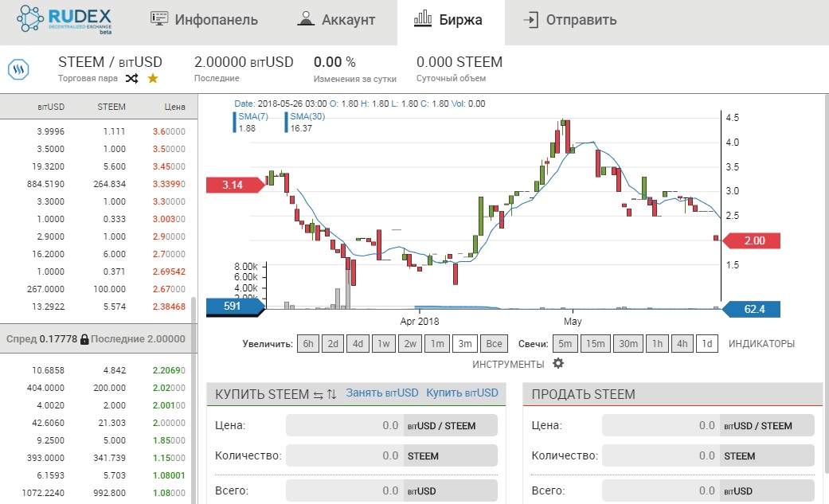Click the Аккаунт person icon
Screen dimensions: 829x504
tap(306, 18)
